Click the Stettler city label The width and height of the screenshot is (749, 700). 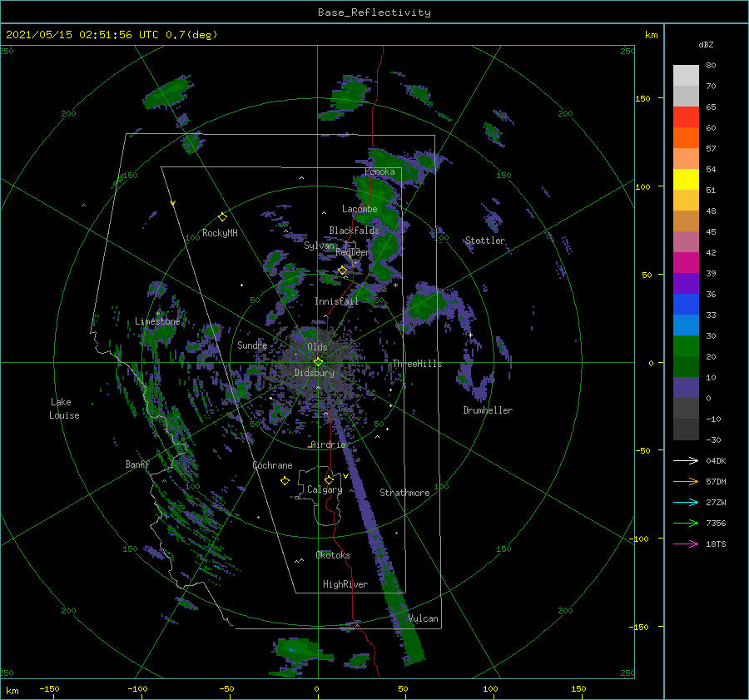point(485,241)
